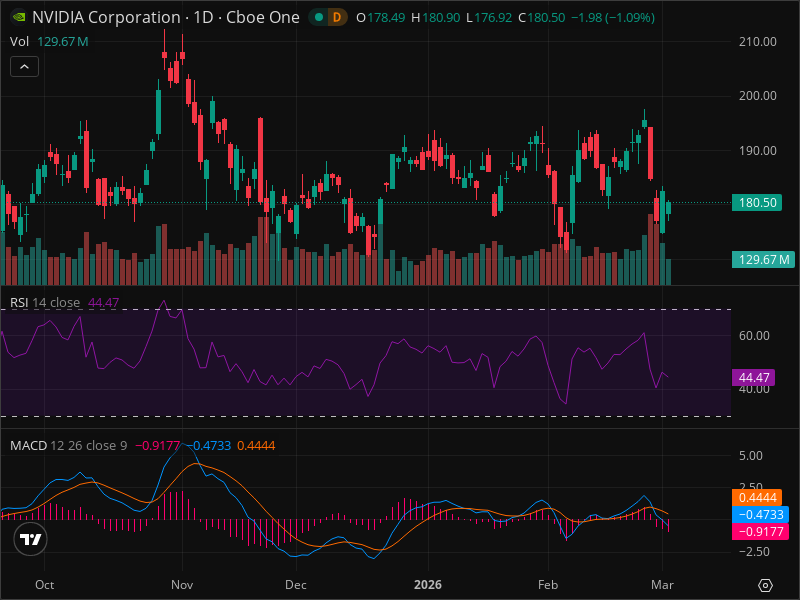Click the H180.90 high value in header
The image size is (800, 600).
coord(436,18)
